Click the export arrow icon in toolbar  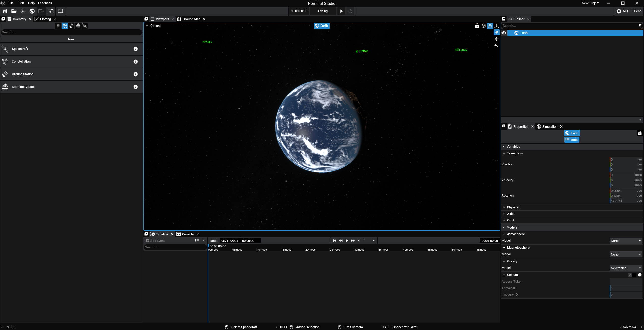tap(41, 11)
